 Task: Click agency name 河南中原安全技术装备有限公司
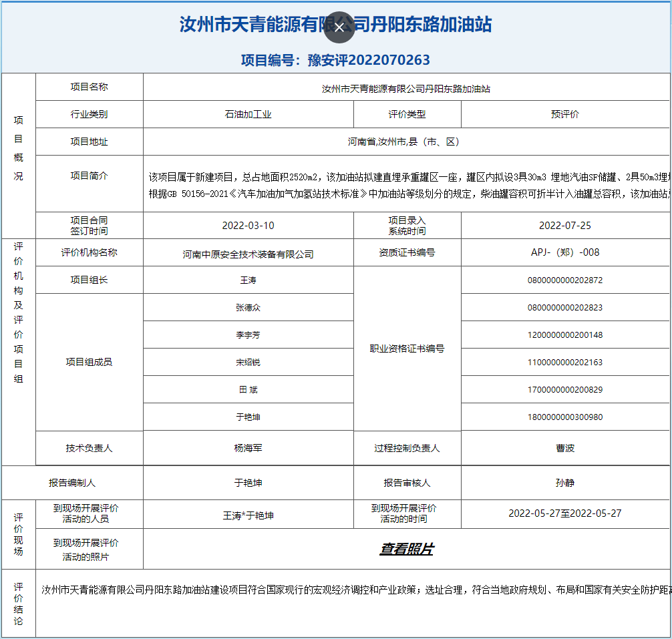pyautogui.click(x=248, y=254)
